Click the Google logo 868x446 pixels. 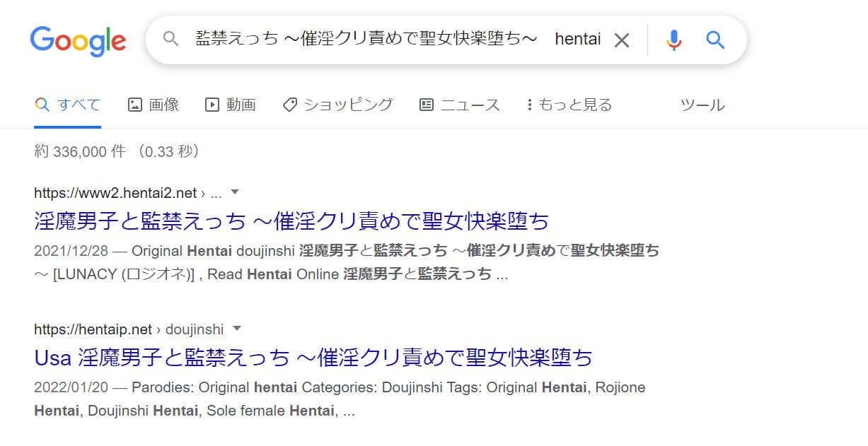coord(78,42)
